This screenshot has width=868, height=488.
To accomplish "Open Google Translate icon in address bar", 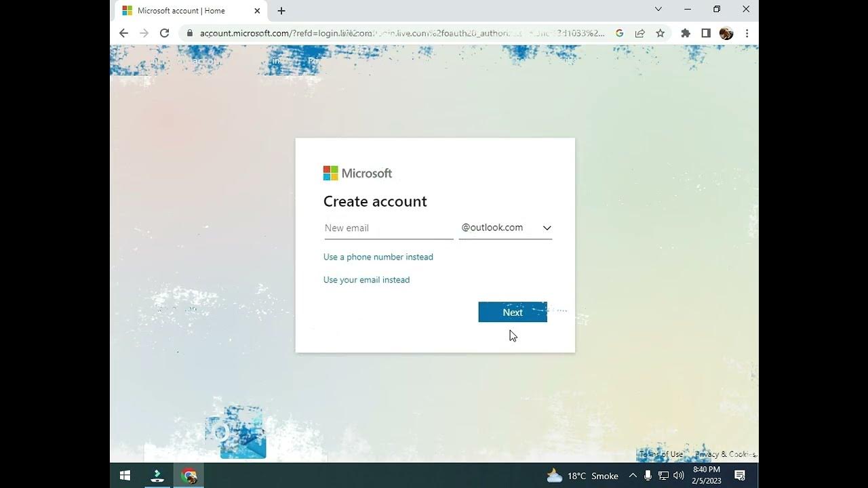I will click(x=619, y=33).
